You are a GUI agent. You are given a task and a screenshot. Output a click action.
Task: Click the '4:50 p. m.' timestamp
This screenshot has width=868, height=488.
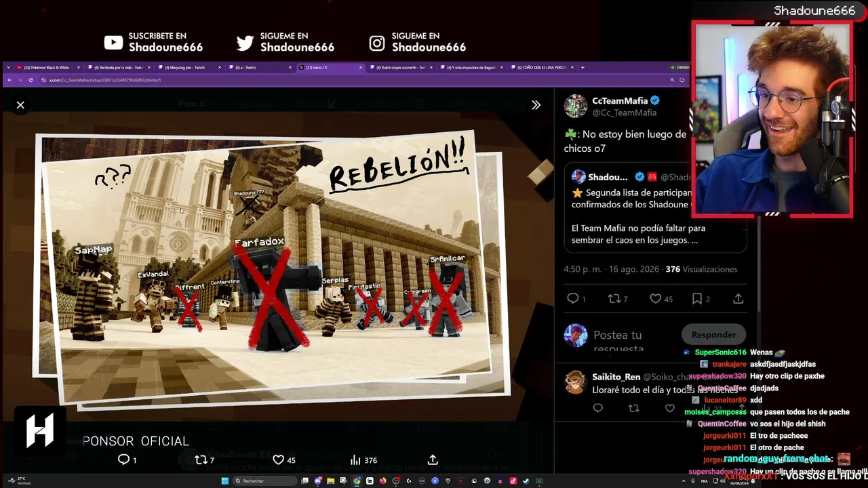583,269
